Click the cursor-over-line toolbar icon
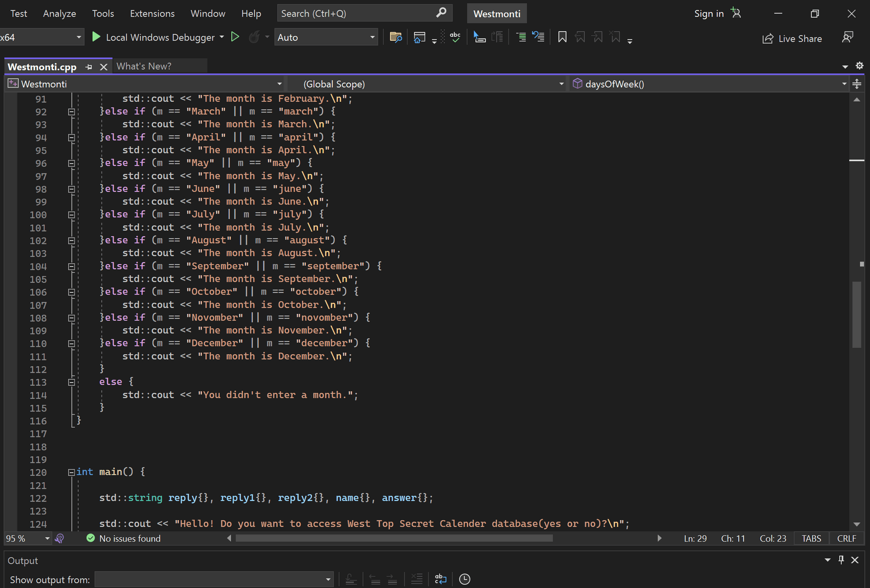Viewport: 870px width, 588px height. [479, 37]
